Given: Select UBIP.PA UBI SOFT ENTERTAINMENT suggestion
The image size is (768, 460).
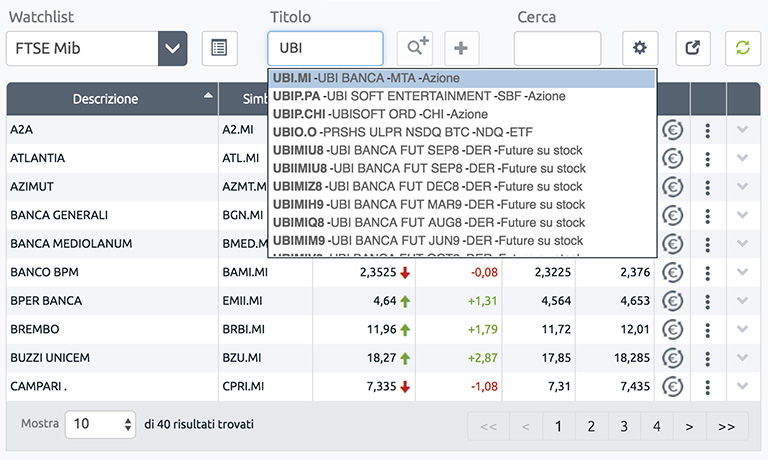Looking at the screenshot, I should (461, 96).
